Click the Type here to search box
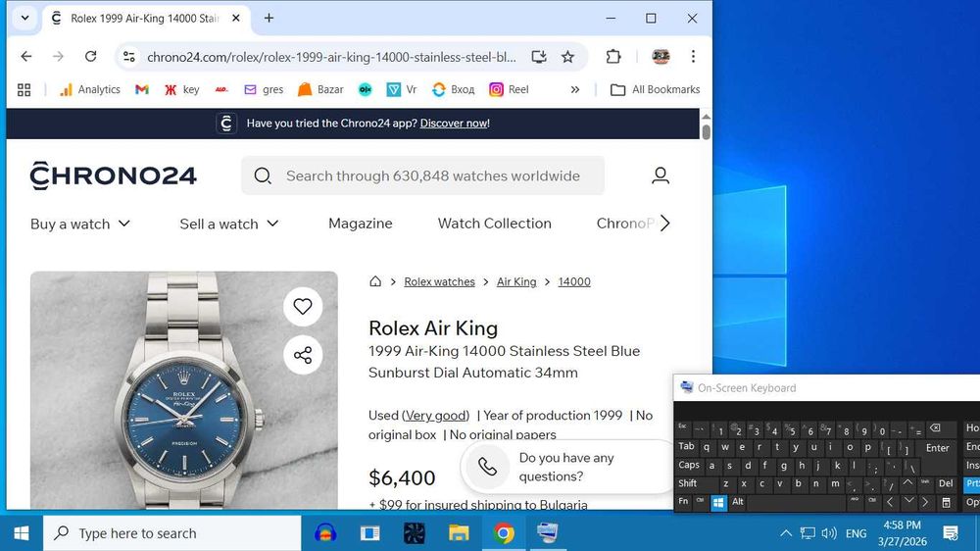The width and height of the screenshot is (980, 551). pos(171,533)
